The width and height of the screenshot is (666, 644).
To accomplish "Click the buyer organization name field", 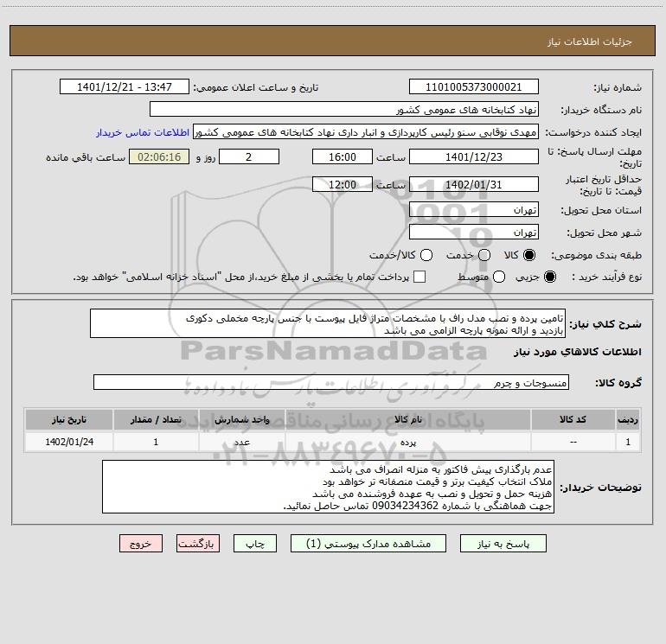I will [344, 109].
